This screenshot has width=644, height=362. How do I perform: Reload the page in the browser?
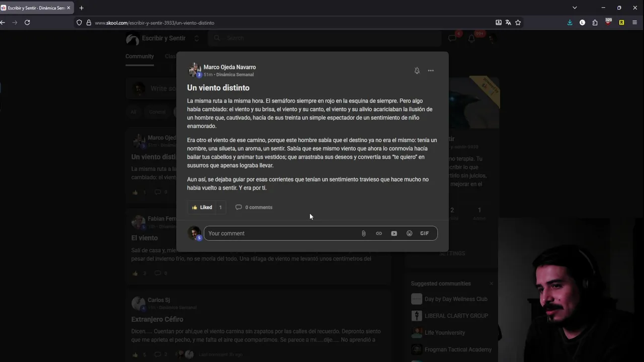coord(27,23)
